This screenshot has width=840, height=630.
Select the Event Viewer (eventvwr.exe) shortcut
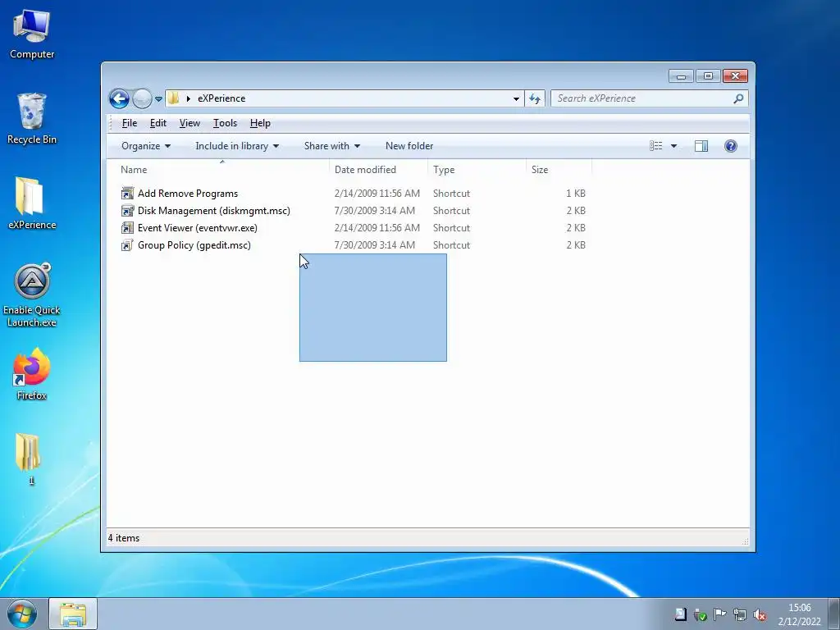197,228
